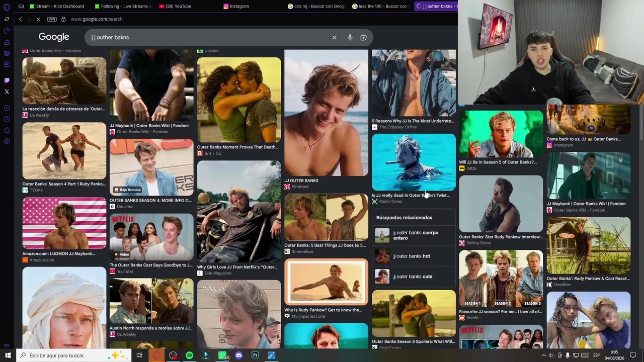Select related search 'jj outer banks cute'
The image size is (644, 362).
414,277
